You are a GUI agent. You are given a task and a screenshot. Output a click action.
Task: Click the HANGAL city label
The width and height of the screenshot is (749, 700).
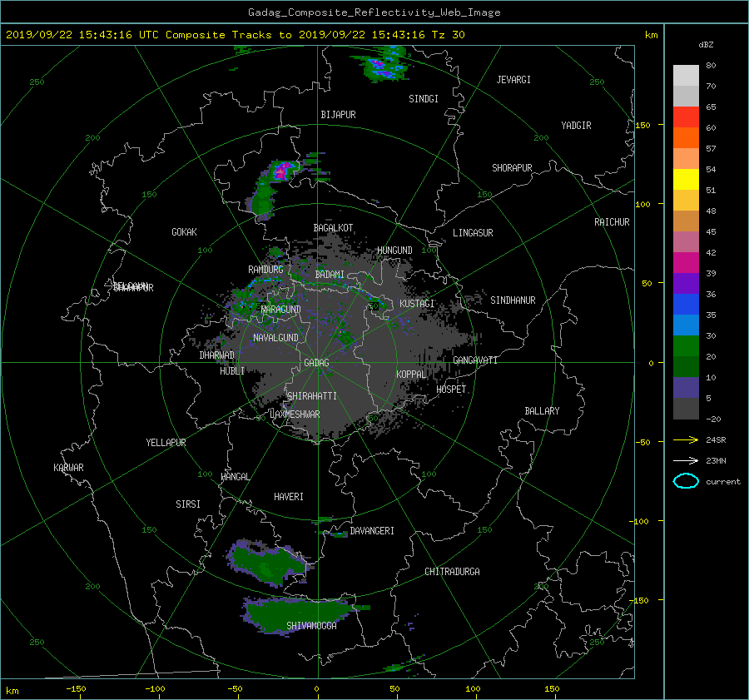235,477
